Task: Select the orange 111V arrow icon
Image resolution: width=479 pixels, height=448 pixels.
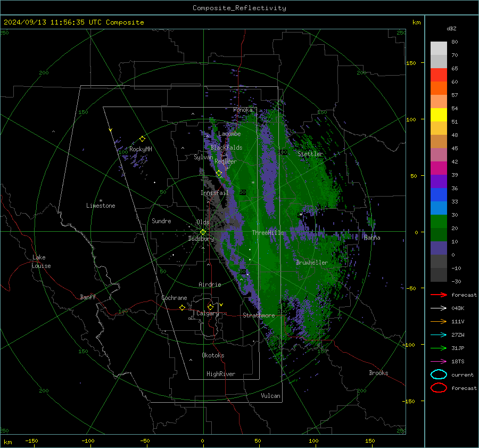Action: coord(439,321)
